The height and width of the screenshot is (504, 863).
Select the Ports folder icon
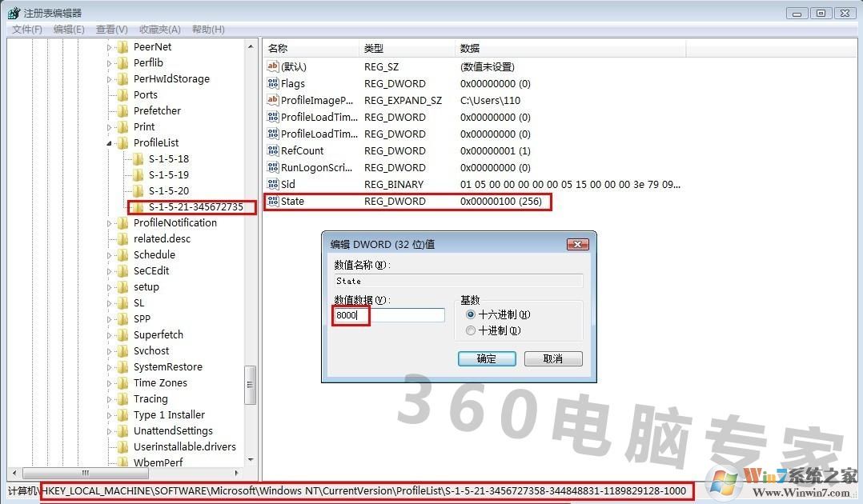[122, 94]
